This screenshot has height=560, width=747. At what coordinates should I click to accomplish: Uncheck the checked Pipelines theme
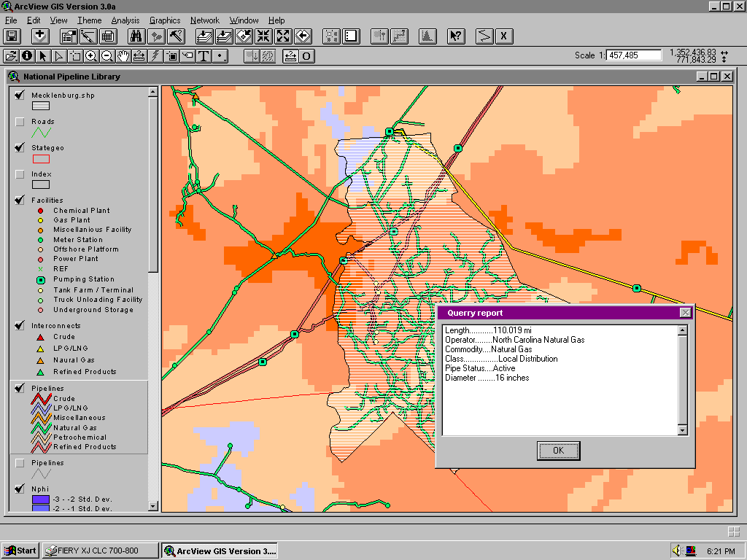point(20,388)
